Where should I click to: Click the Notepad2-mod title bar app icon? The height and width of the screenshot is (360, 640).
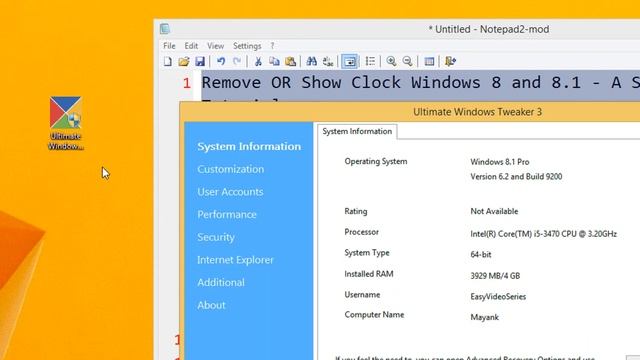pyautogui.click(x=165, y=29)
